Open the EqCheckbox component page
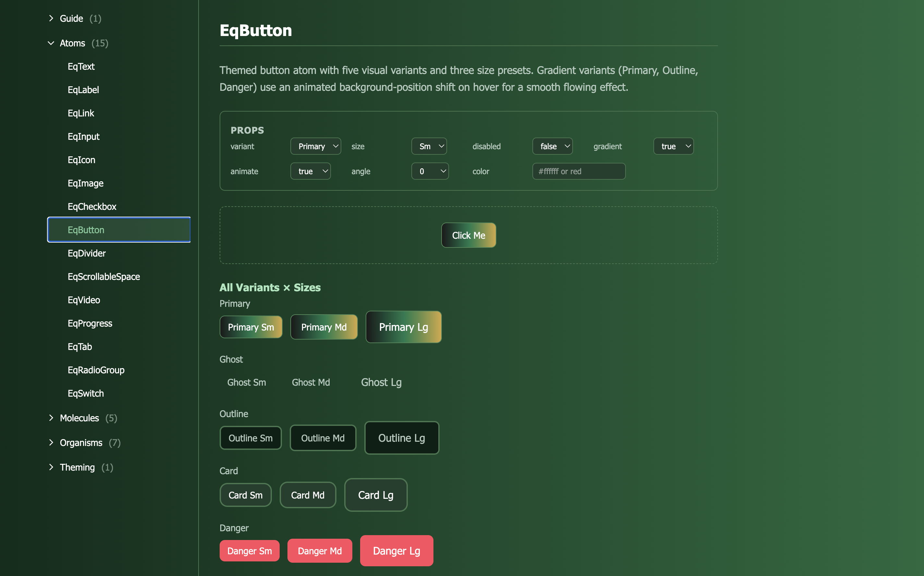The image size is (924, 576). point(92,206)
